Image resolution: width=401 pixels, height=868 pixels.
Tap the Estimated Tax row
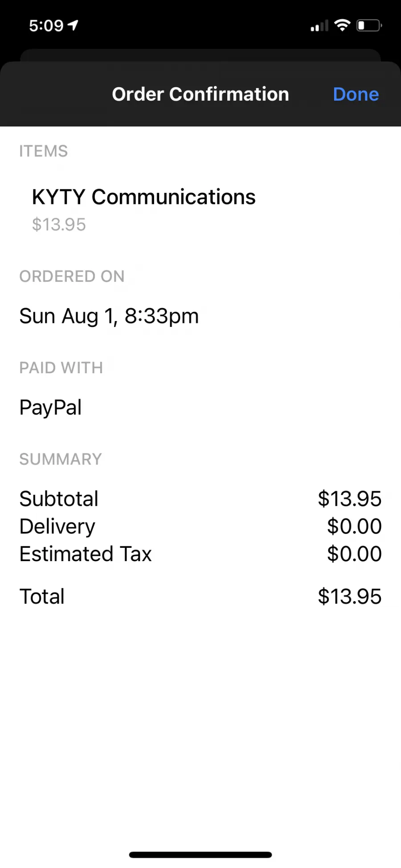(x=200, y=554)
